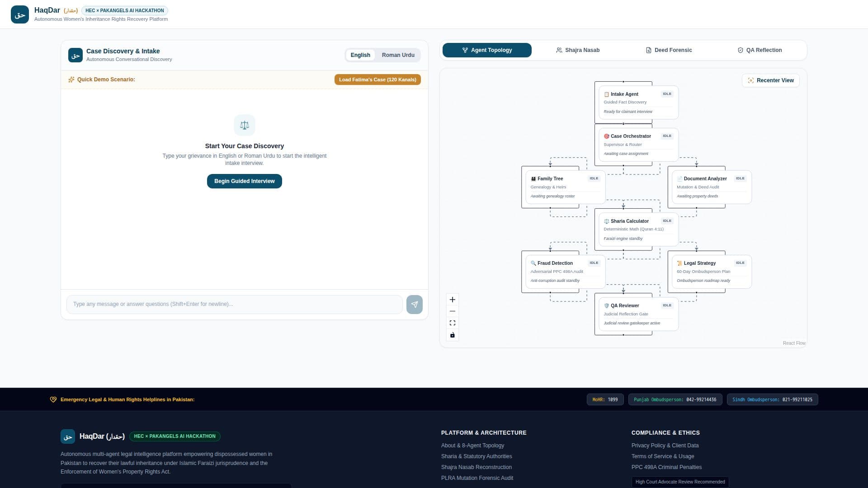Screen dimensions: 868x488
Task: Open Shajra Nasab Reconstruction footer link
Action: [476, 467]
